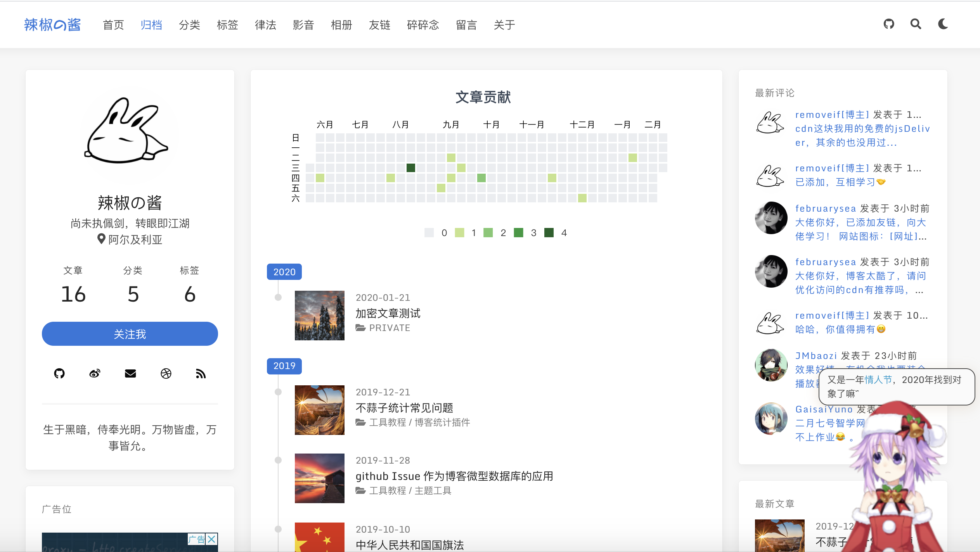Open the article 加密文章测试
The width and height of the screenshot is (980, 552).
click(x=388, y=313)
